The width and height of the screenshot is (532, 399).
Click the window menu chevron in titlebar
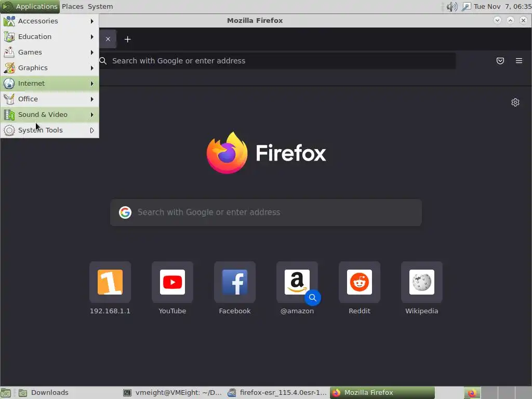(x=497, y=20)
